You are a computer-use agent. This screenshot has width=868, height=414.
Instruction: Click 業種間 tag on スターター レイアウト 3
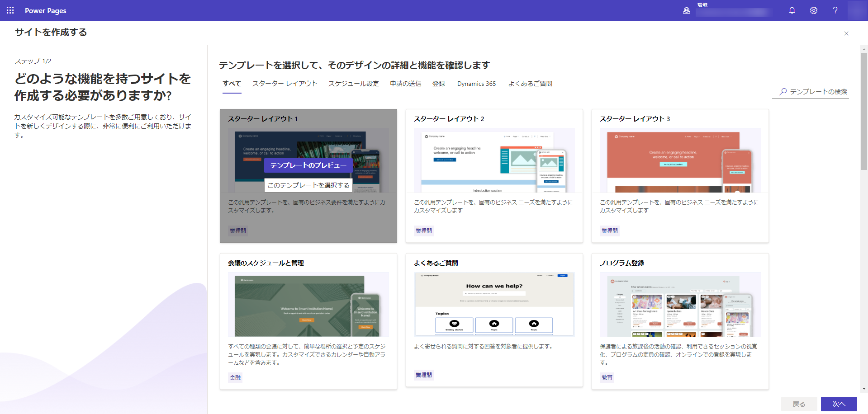tap(610, 231)
